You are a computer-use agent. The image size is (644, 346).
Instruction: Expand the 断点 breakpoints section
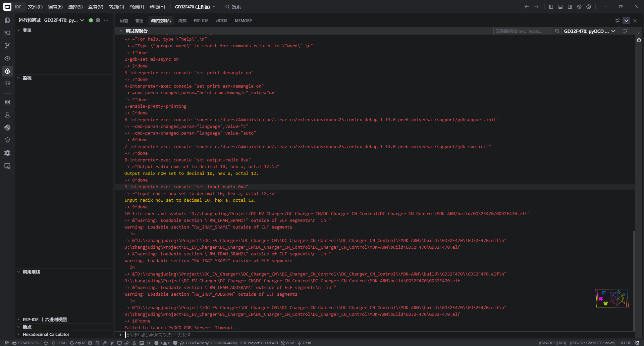[x=27, y=327]
